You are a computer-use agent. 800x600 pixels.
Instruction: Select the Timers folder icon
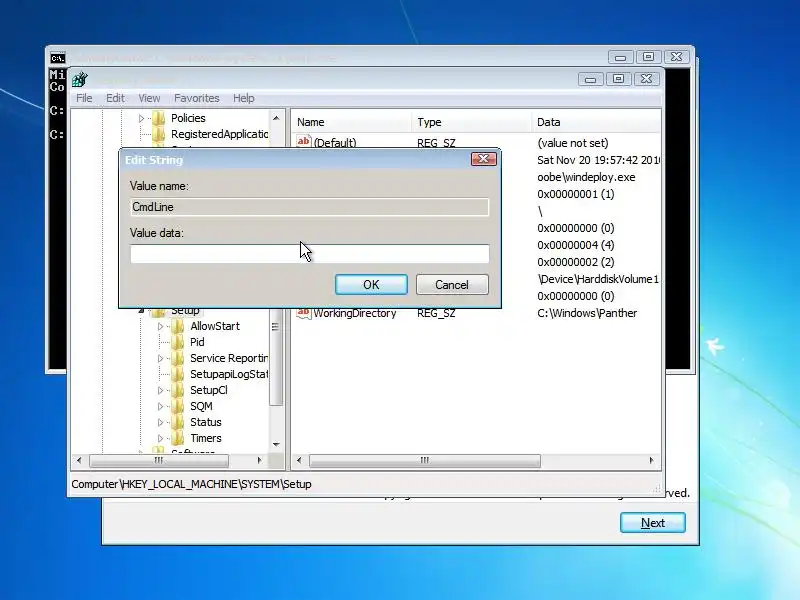(178, 438)
